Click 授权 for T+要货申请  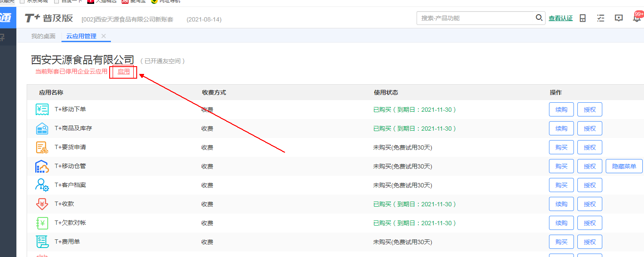pyautogui.click(x=590, y=147)
